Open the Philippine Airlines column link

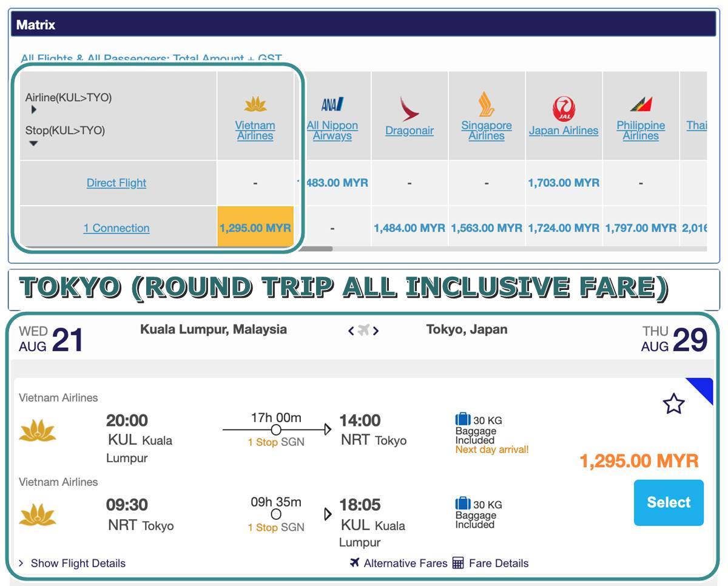[x=641, y=130]
